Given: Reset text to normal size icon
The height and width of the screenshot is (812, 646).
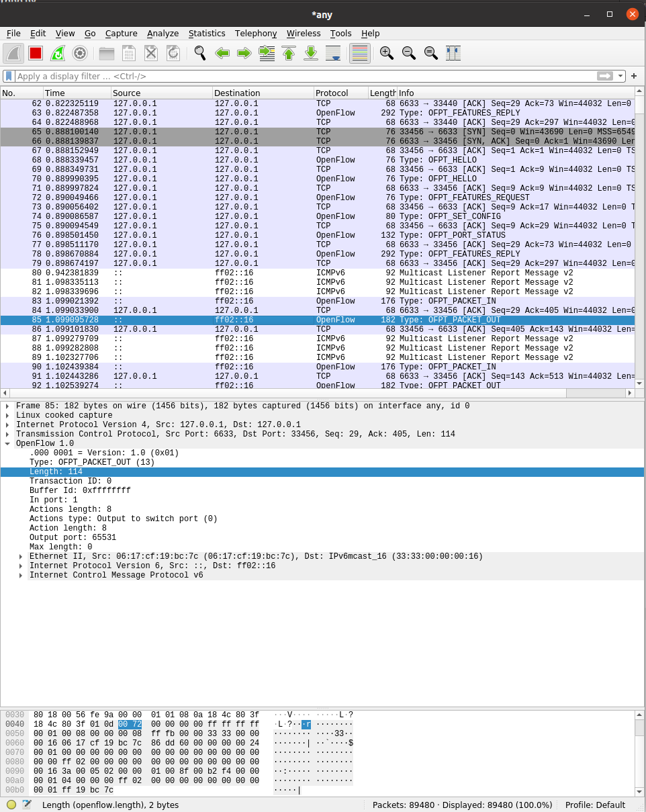Looking at the screenshot, I should click(x=430, y=53).
